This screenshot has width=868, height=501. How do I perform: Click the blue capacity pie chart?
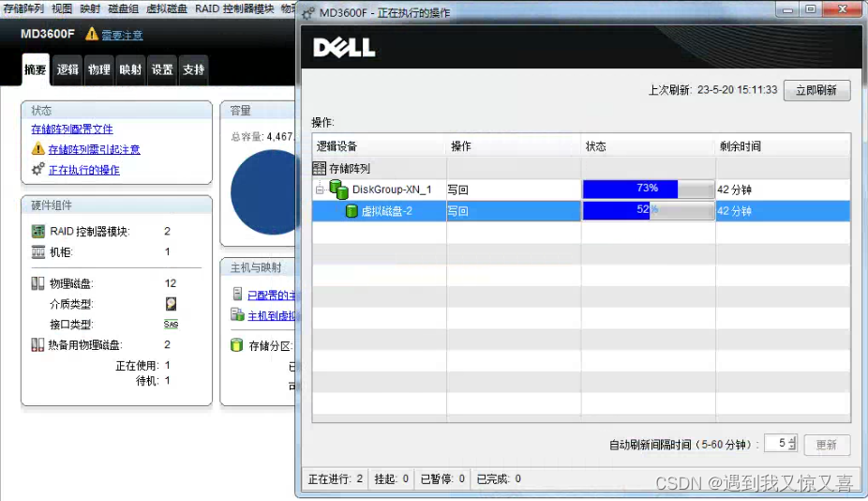click(263, 192)
